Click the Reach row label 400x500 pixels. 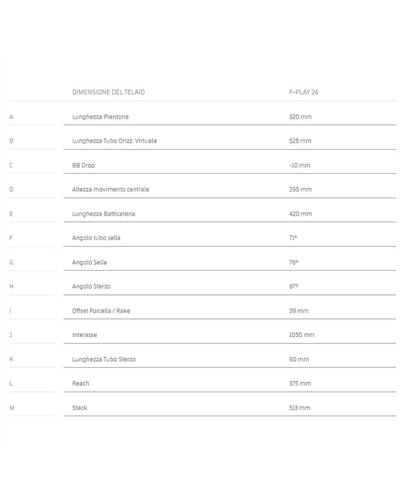pos(80,383)
